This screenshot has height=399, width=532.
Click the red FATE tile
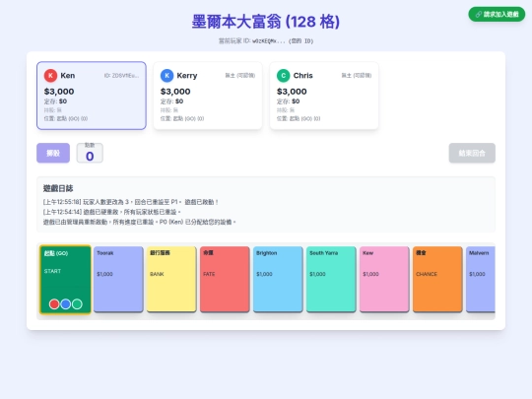(225, 279)
